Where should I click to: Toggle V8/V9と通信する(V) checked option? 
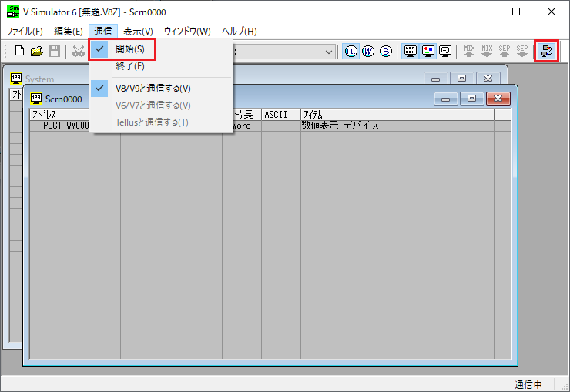click(153, 89)
